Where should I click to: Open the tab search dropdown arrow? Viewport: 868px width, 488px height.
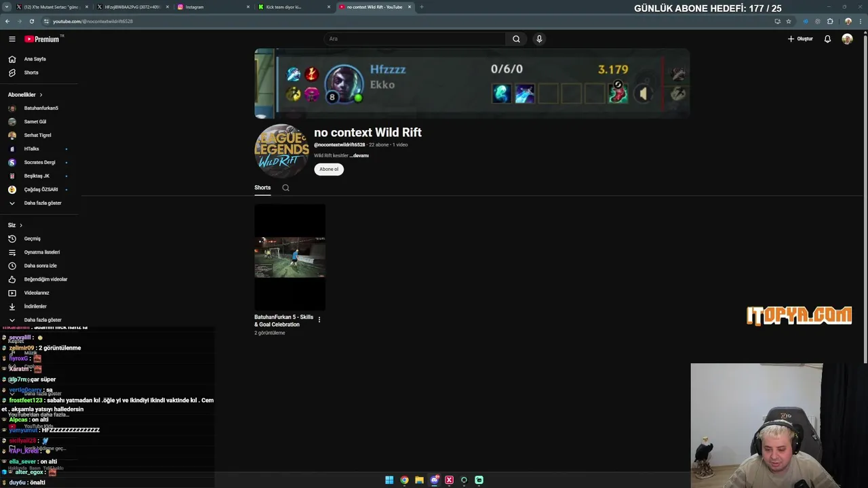[6, 7]
